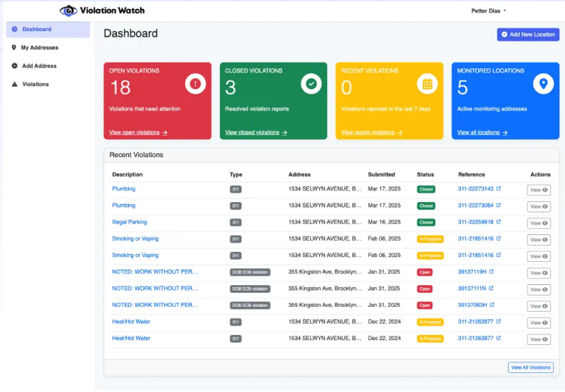Follow the View all locations link
Screen dimensions: 565x392
pos(482,132)
